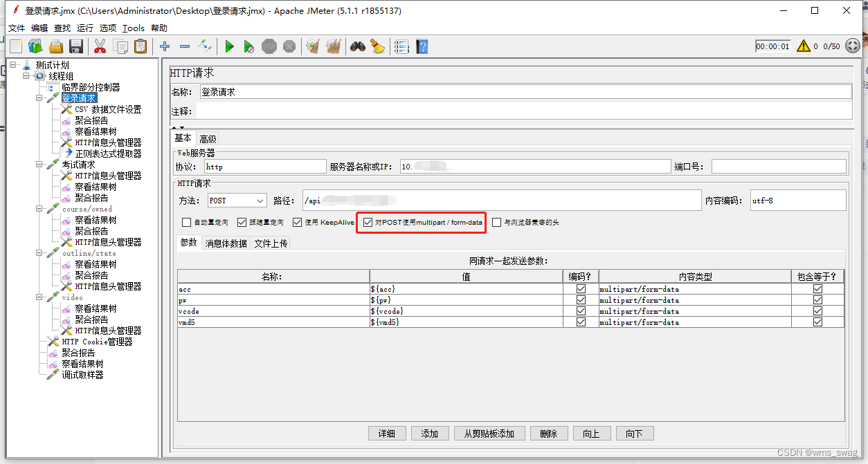Image resolution: width=868 pixels, height=464 pixels.
Task: Open the Function Helper list icon
Action: pos(401,46)
